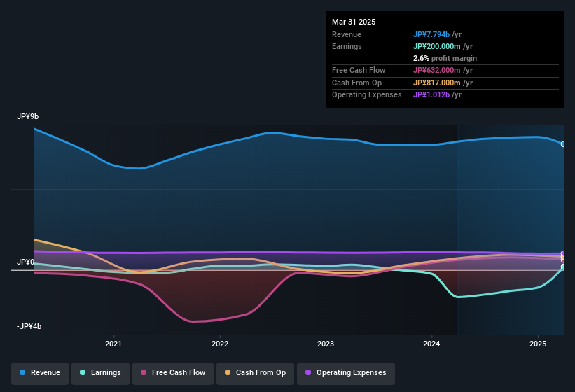Click the 2023 x-axis label
The image size is (575, 392).
tap(326, 344)
